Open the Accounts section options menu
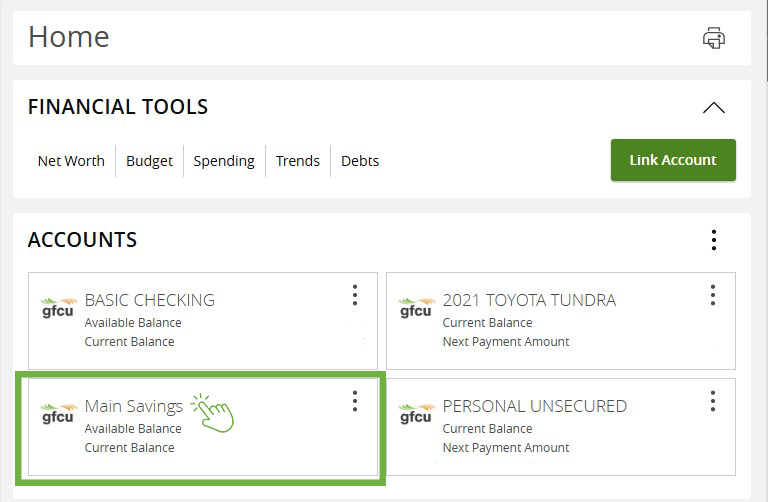The image size is (768, 502). [714, 240]
